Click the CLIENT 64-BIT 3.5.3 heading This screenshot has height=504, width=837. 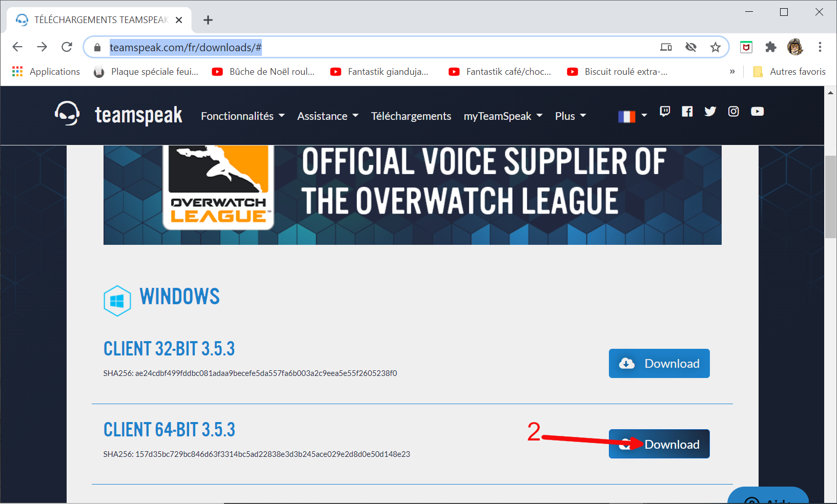point(169,430)
